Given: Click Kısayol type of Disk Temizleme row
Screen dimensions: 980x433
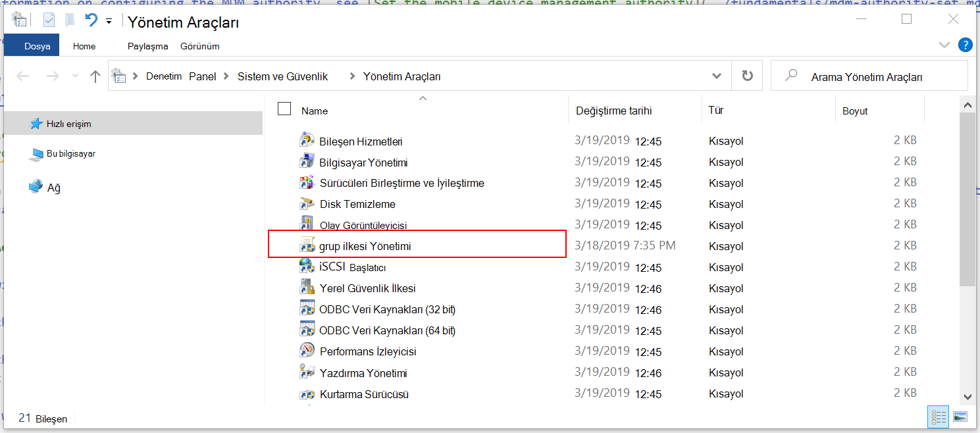Looking at the screenshot, I should 726,204.
